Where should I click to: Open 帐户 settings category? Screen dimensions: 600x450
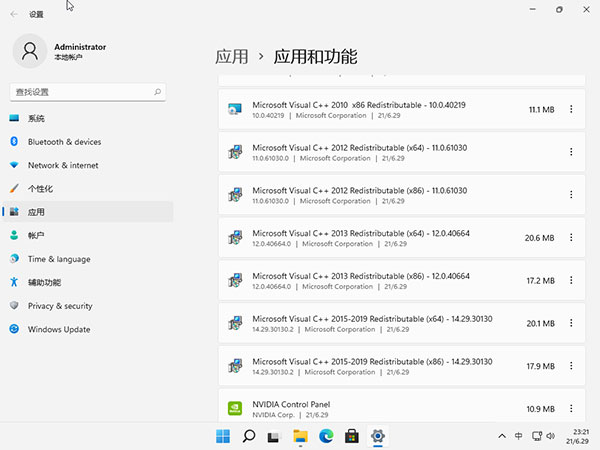tap(88, 235)
